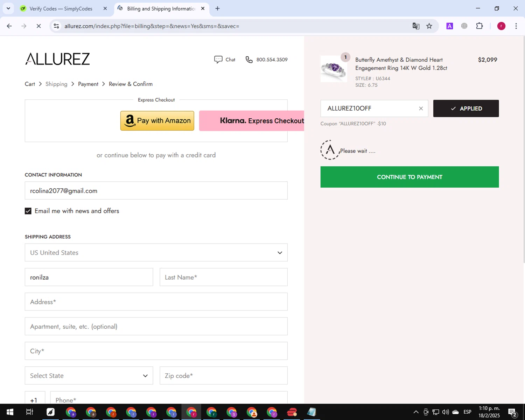Go to Cart breadcrumb step

tap(30, 84)
